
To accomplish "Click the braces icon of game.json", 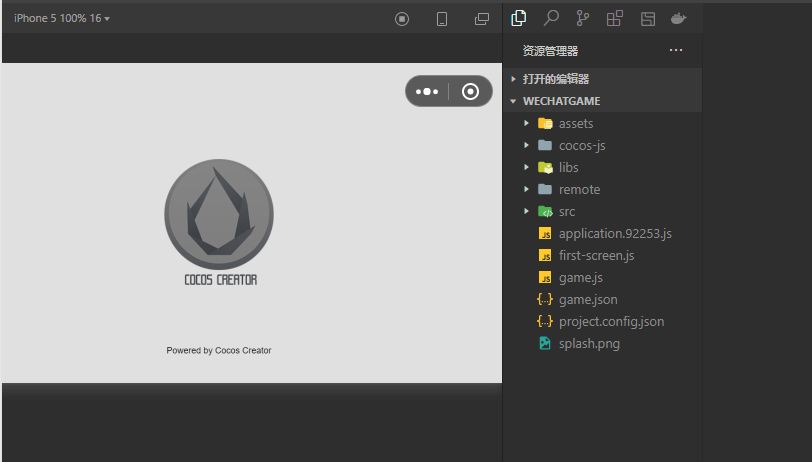I will [545, 299].
